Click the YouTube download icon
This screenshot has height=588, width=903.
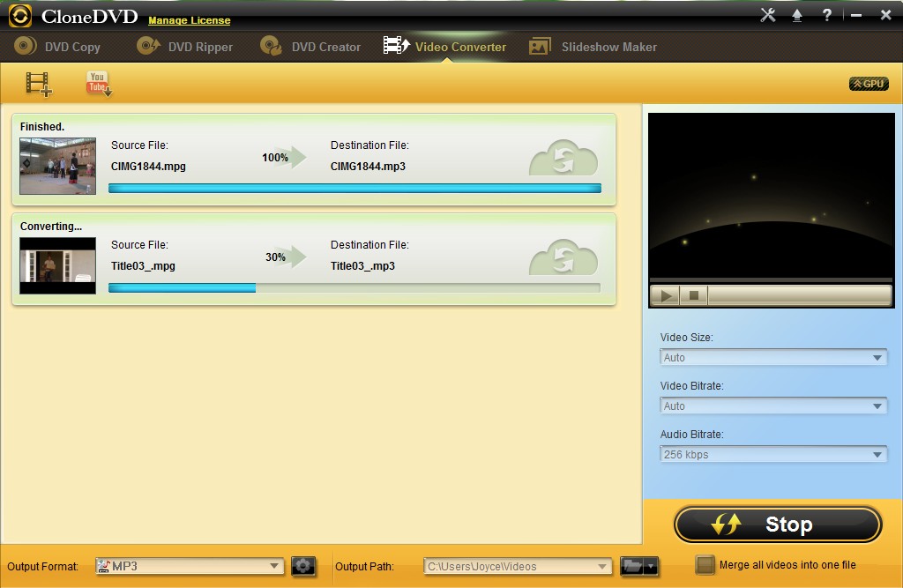click(99, 84)
